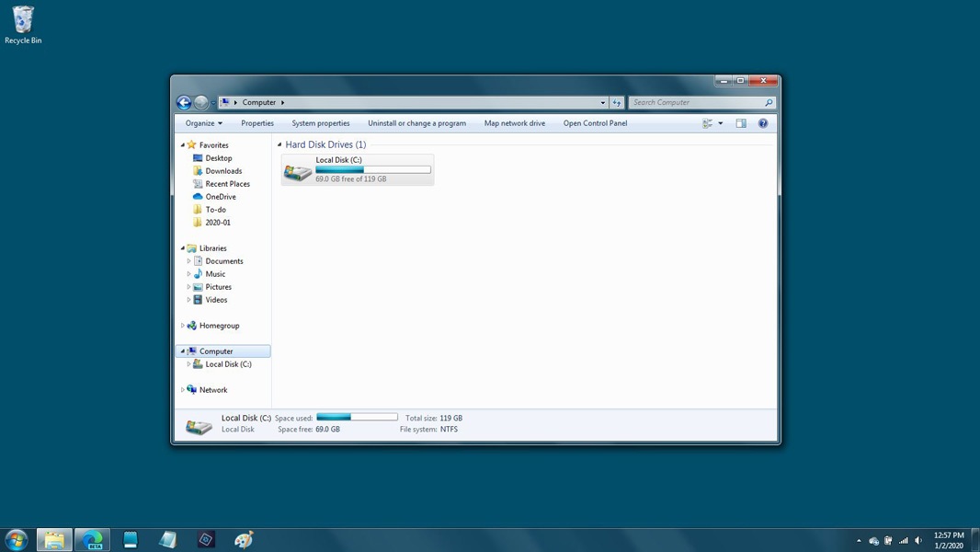Click the Back navigation arrow button
The height and width of the screenshot is (552, 980).
[x=184, y=102]
